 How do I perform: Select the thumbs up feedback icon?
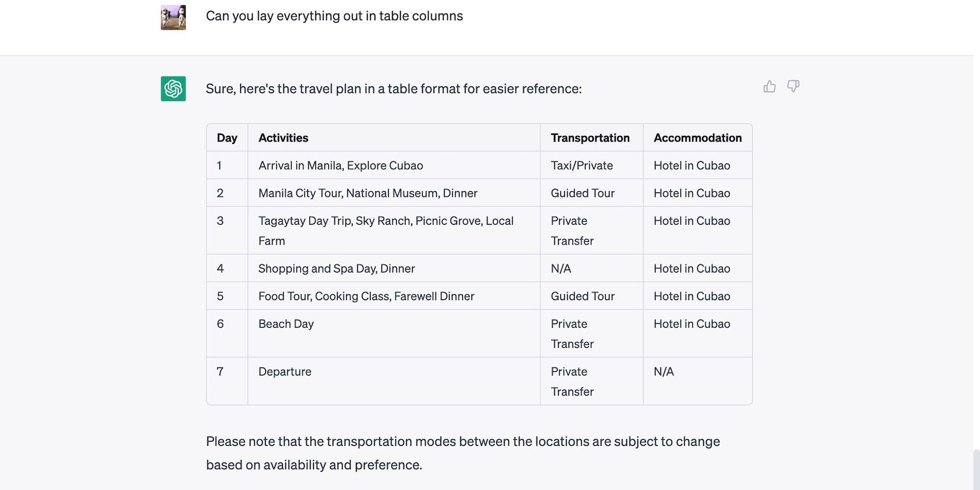(x=769, y=86)
